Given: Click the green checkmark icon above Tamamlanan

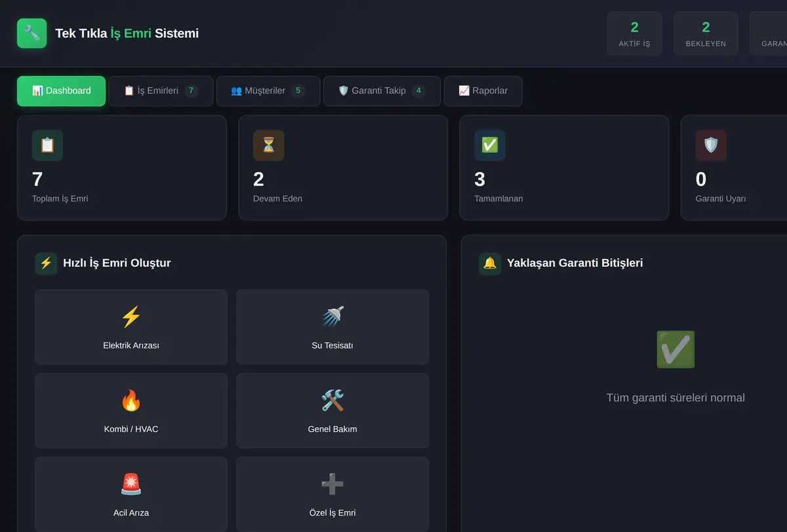Looking at the screenshot, I should coord(490,146).
